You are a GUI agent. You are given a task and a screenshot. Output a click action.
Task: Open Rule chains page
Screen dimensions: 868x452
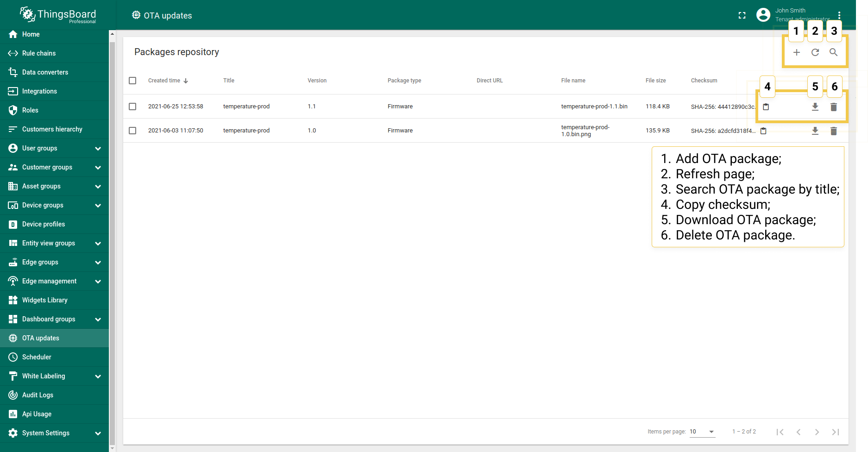point(54,53)
